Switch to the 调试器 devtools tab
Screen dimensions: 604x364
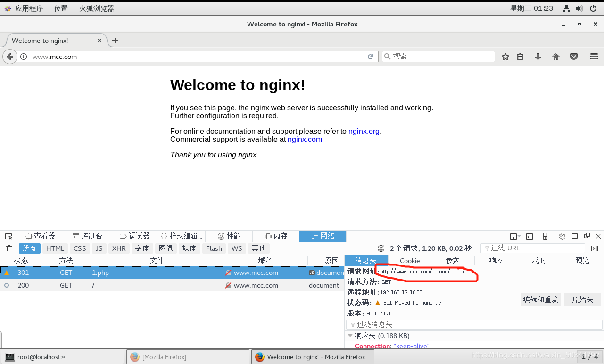coord(135,236)
